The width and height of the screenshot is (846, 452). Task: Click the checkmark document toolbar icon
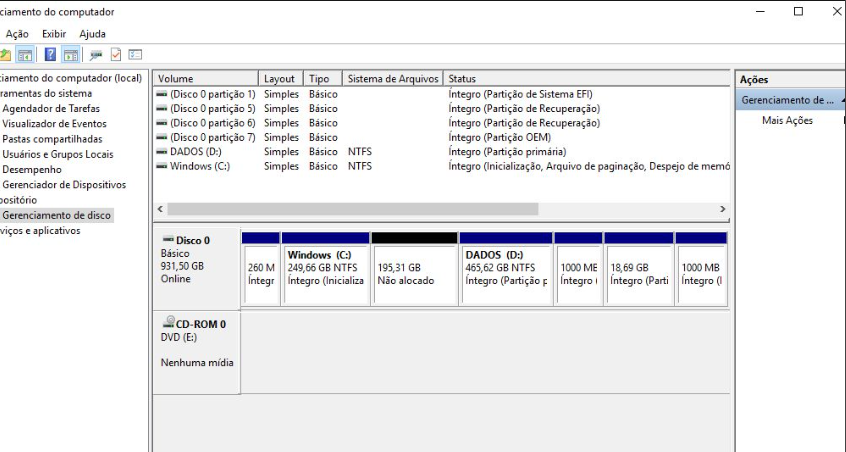coord(115,54)
